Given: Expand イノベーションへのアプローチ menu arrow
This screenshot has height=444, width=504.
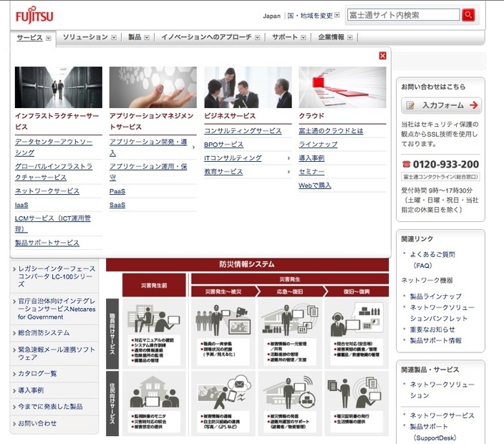Looking at the screenshot, I should tap(258, 38).
